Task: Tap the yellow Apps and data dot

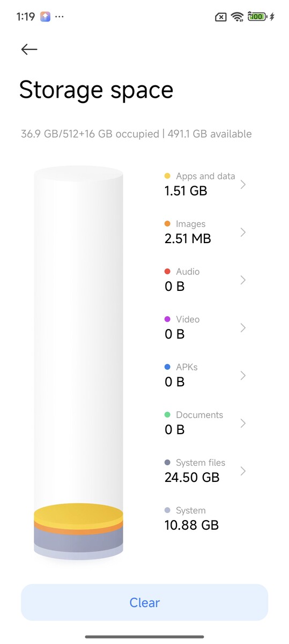Action: [x=167, y=176]
